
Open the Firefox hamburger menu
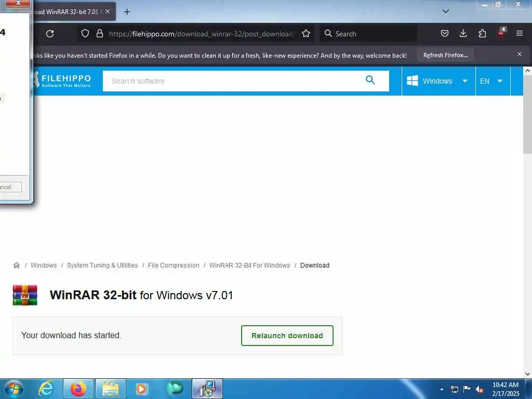coord(520,33)
